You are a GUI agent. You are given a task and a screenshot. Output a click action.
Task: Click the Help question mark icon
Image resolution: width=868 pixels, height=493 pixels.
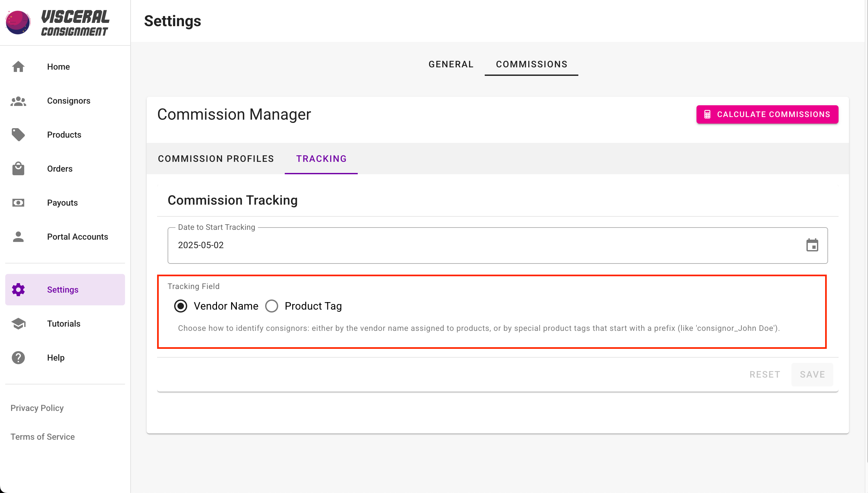pyautogui.click(x=18, y=358)
